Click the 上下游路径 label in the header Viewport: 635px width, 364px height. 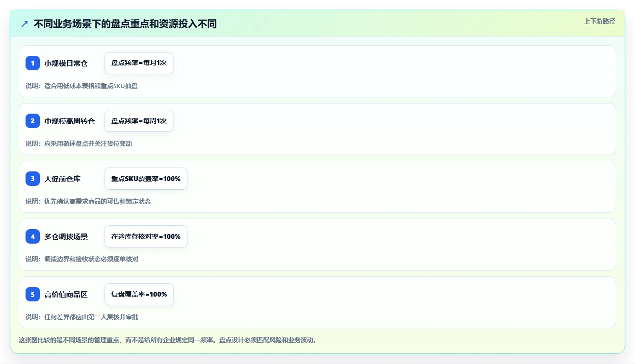click(x=599, y=21)
